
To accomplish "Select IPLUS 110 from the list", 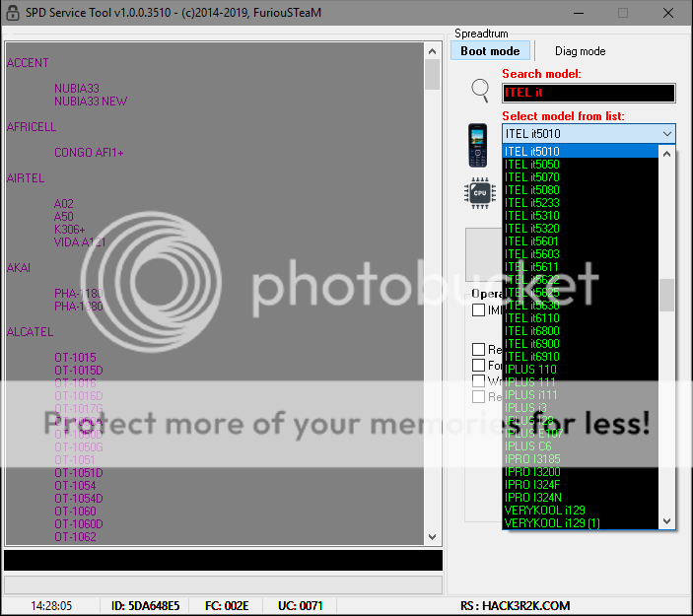I will pyautogui.click(x=581, y=370).
